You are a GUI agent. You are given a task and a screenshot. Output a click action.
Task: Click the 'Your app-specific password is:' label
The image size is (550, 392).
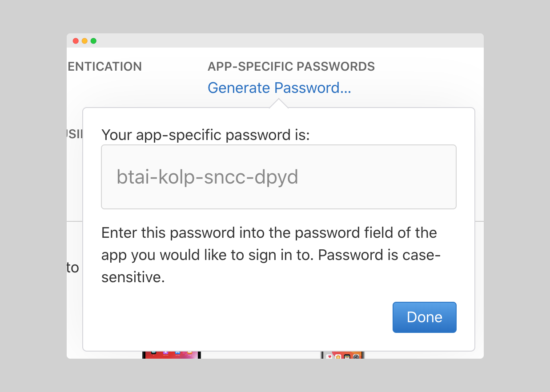point(205,135)
